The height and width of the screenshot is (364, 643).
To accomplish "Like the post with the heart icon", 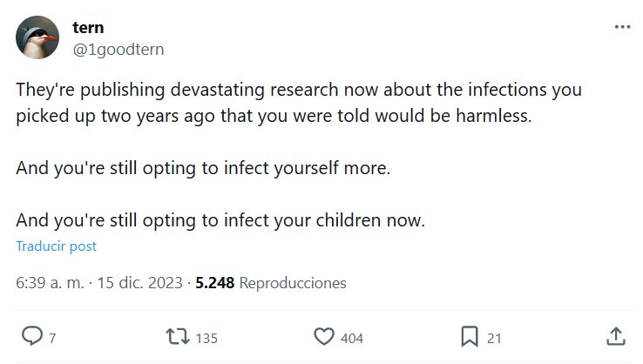I will [x=323, y=336].
